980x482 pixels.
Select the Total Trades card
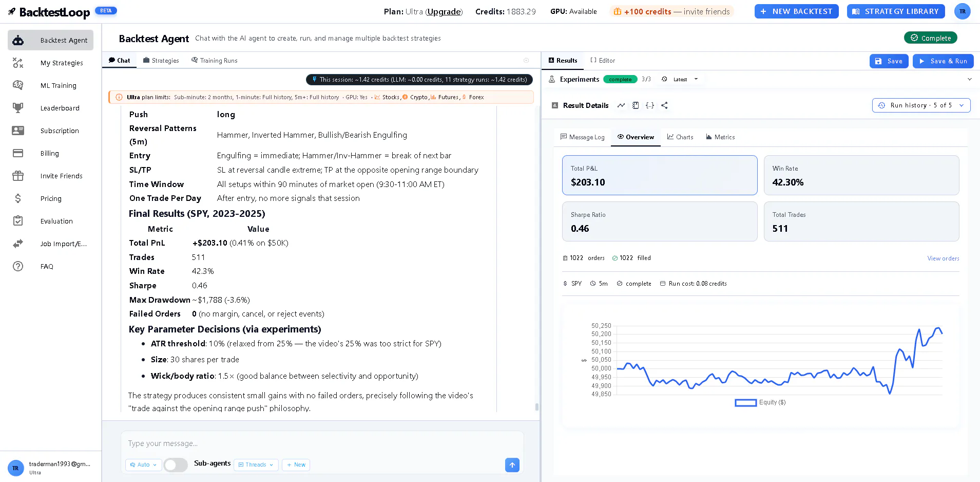coord(861,221)
